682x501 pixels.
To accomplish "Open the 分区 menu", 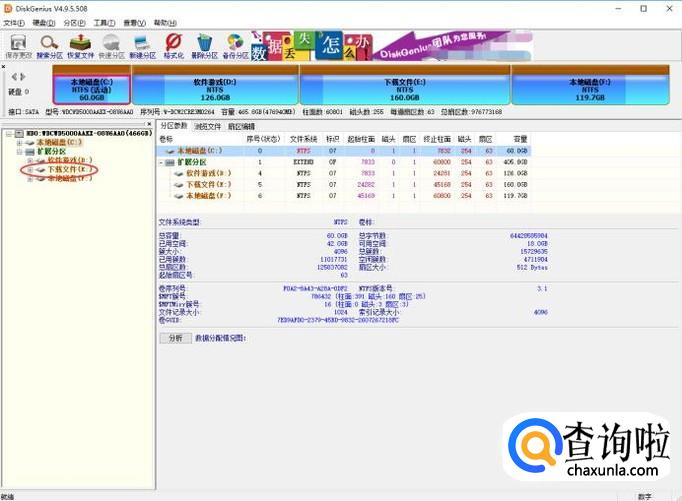I will pyautogui.click(x=74, y=23).
